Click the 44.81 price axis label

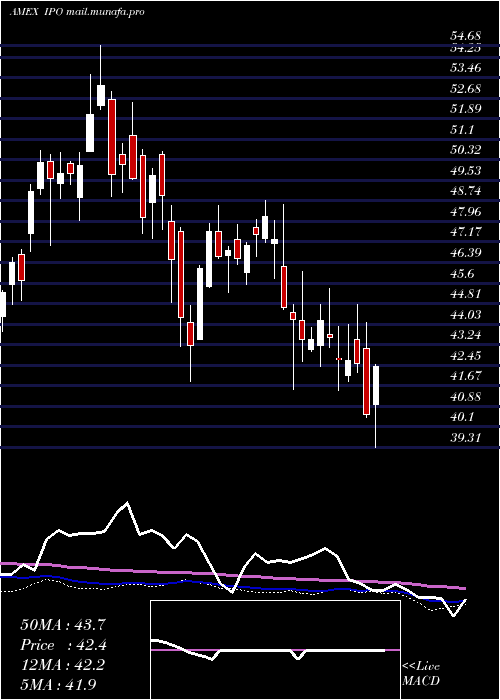click(x=466, y=294)
